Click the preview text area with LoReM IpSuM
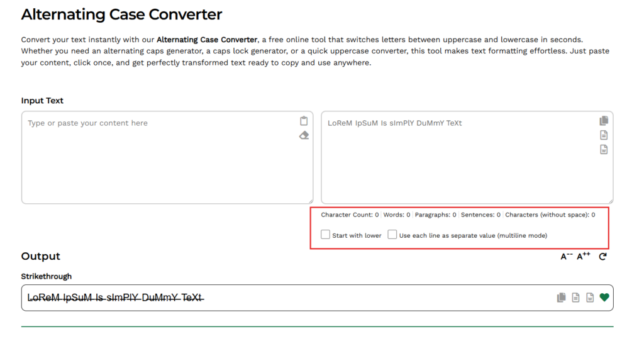Screen dimensions: 644x341 click(x=467, y=157)
